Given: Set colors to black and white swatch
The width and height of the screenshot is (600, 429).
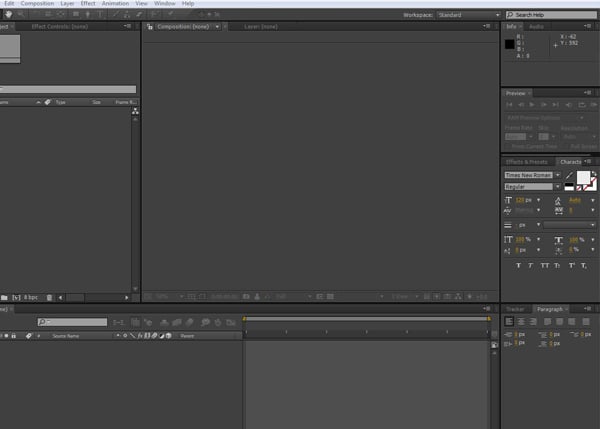Looking at the screenshot, I should pyautogui.click(x=569, y=186).
